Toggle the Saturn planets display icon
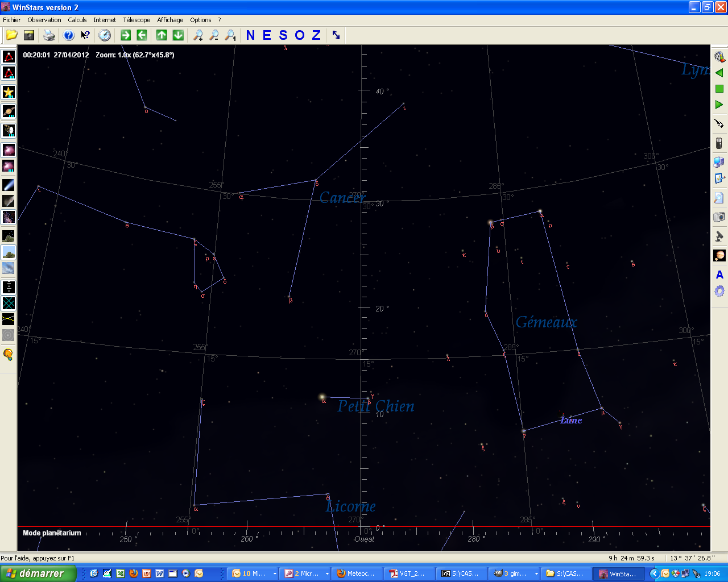 [9, 111]
